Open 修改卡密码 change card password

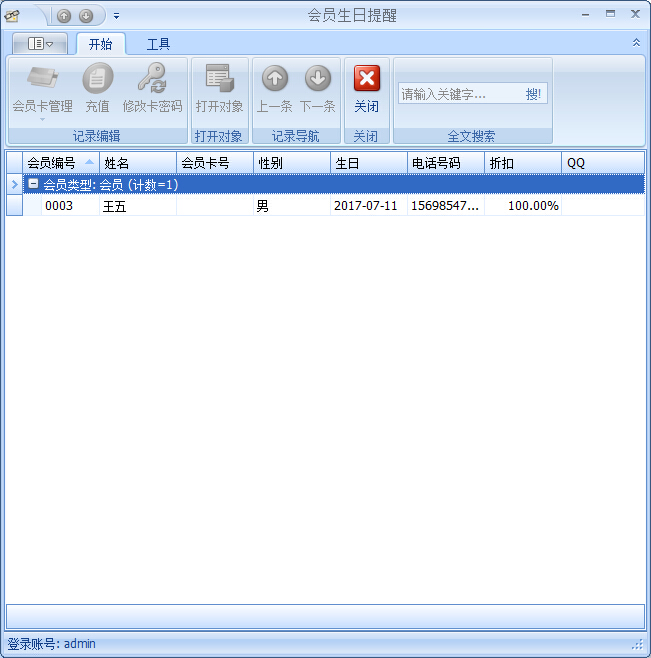coord(152,79)
